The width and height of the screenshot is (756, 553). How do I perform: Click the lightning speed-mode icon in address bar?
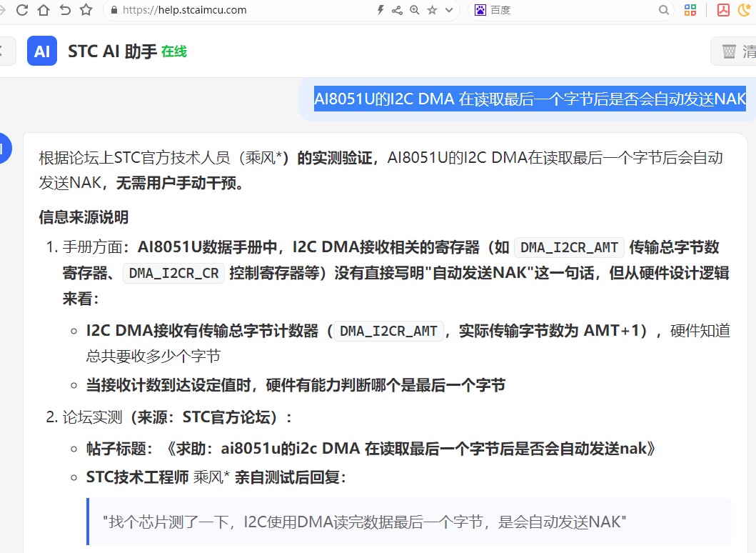(380, 10)
